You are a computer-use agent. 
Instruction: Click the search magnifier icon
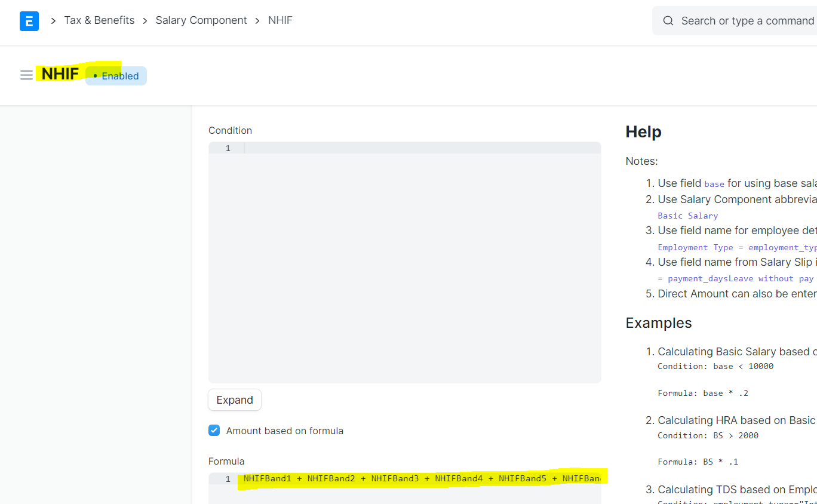[668, 20]
